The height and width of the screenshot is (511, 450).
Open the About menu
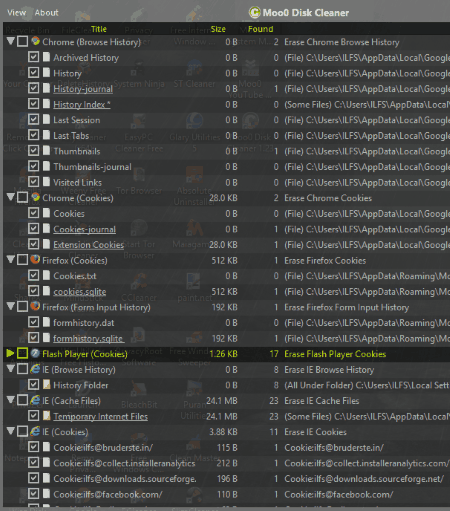click(46, 13)
